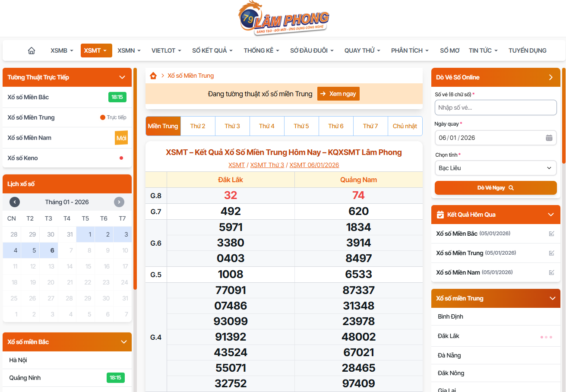The height and width of the screenshot is (392, 566).
Task: Click edit icon beside Xổ số Miền Bắc yesterday
Action: click(x=551, y=234)
